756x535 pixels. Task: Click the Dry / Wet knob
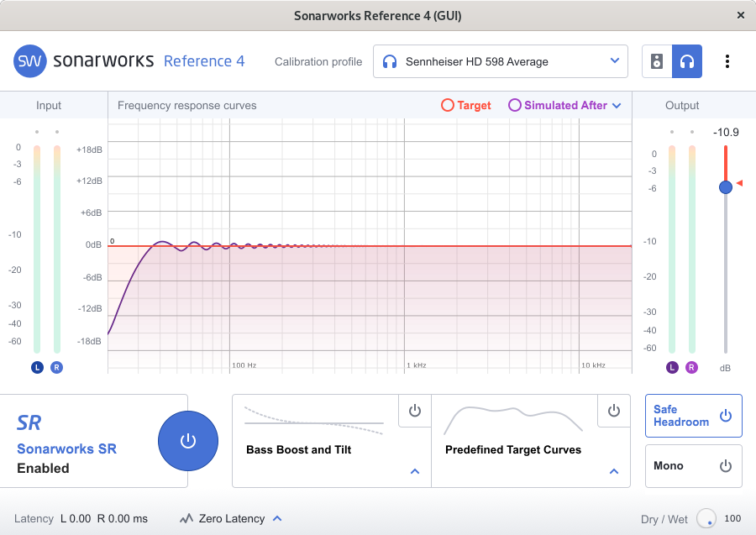[706, 518]
